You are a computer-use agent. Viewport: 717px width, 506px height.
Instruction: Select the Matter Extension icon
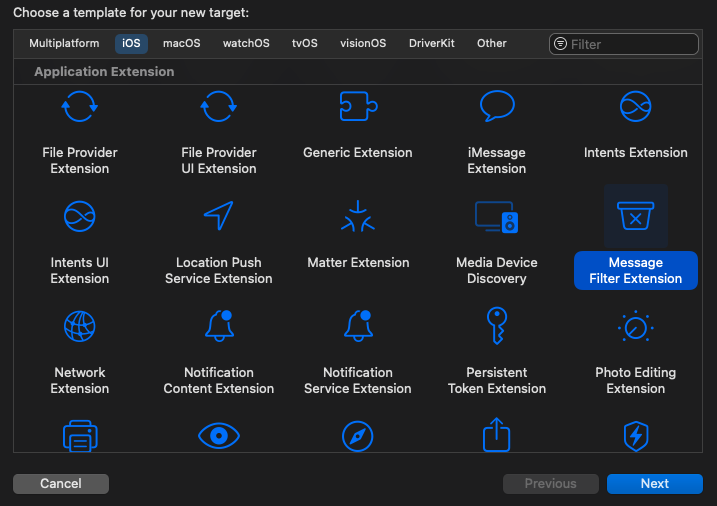coord(358,216)
